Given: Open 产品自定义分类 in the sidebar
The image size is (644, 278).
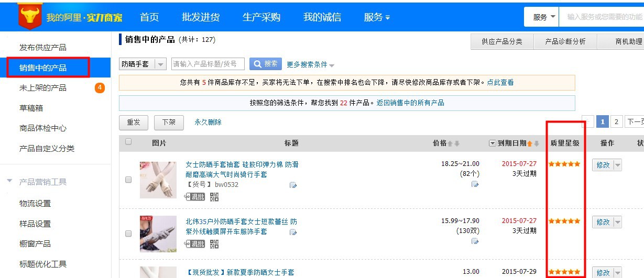Looking at the screenshot, I should coord(47,149).
